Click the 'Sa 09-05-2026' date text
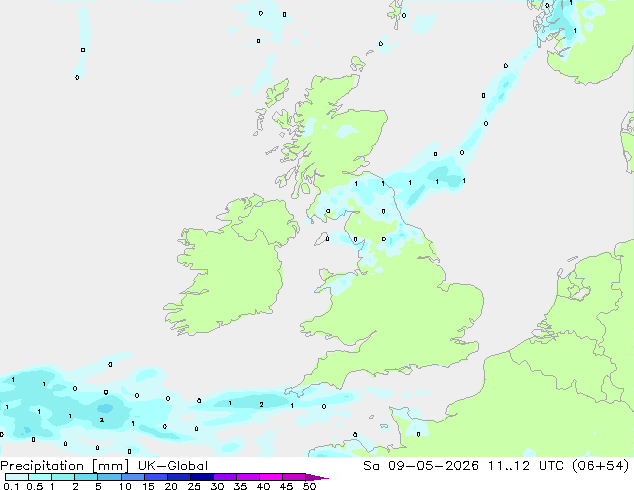The width and height of the screenshot is (634, 490). [421, 466]
